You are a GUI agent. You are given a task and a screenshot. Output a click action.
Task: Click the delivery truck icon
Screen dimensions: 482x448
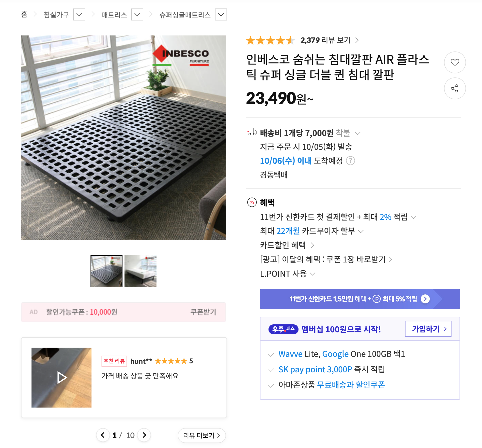click(252, 132)
